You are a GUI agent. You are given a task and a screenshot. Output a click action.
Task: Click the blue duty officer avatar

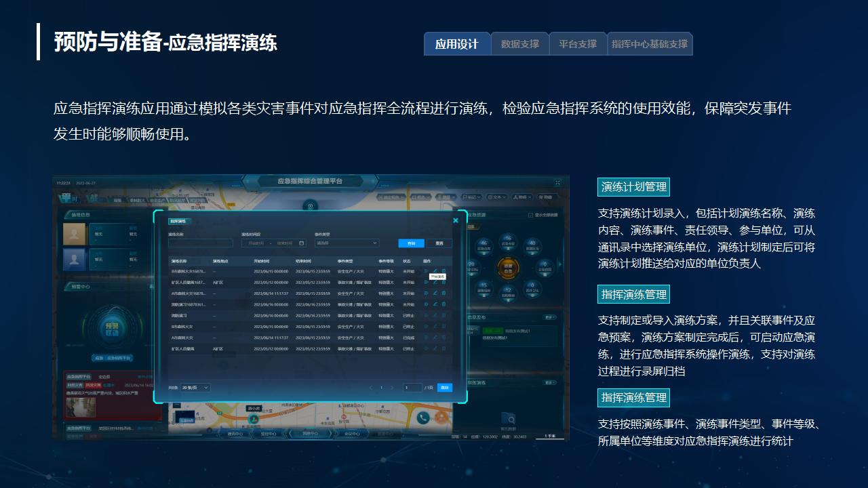point(75,260)
